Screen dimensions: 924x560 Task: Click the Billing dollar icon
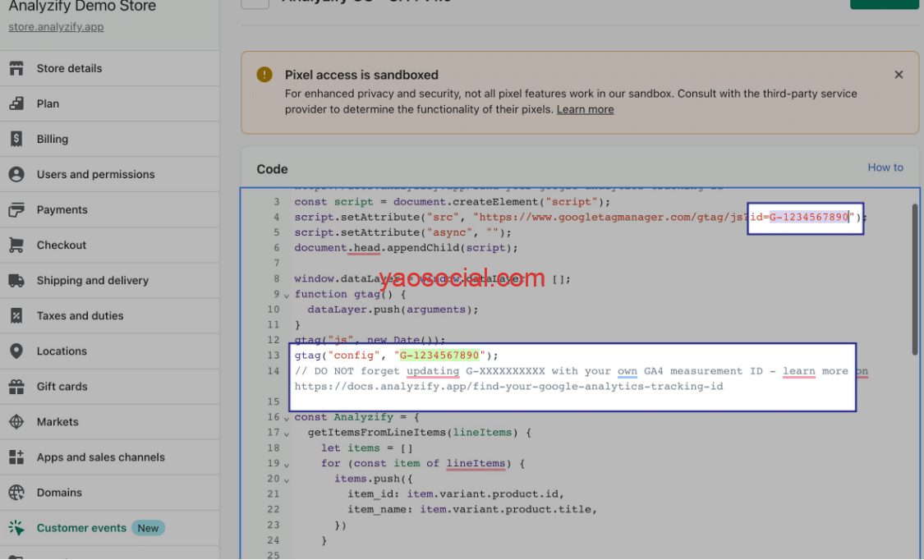(x=16, y=139)
